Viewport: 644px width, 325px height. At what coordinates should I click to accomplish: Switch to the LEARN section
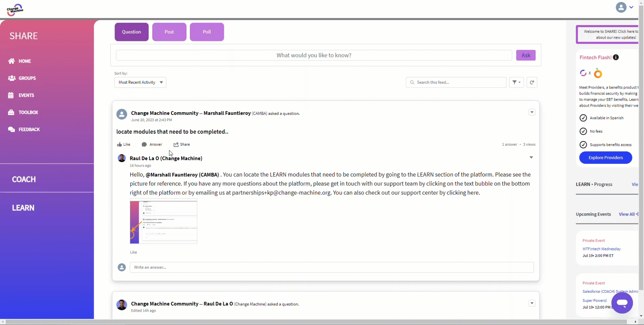(23, 208)
